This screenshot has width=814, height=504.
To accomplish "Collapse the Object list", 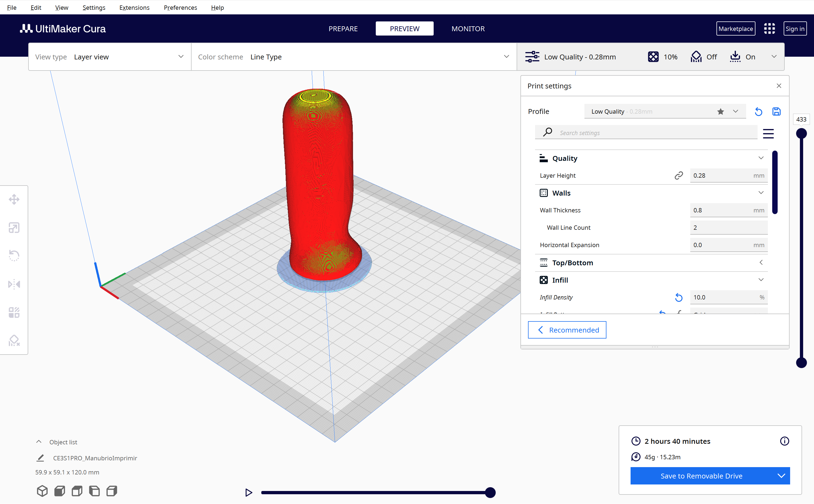I will (39, 442).
